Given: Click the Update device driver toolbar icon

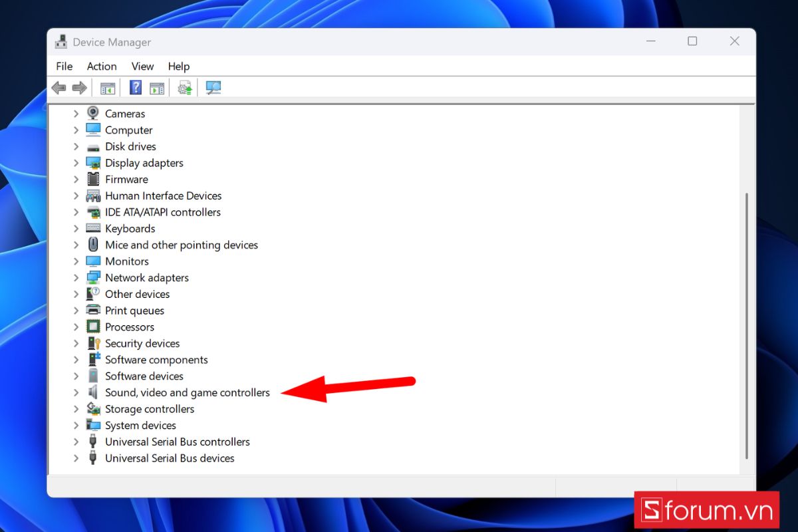Looking at the screenshot, I should tap(185, 88).
